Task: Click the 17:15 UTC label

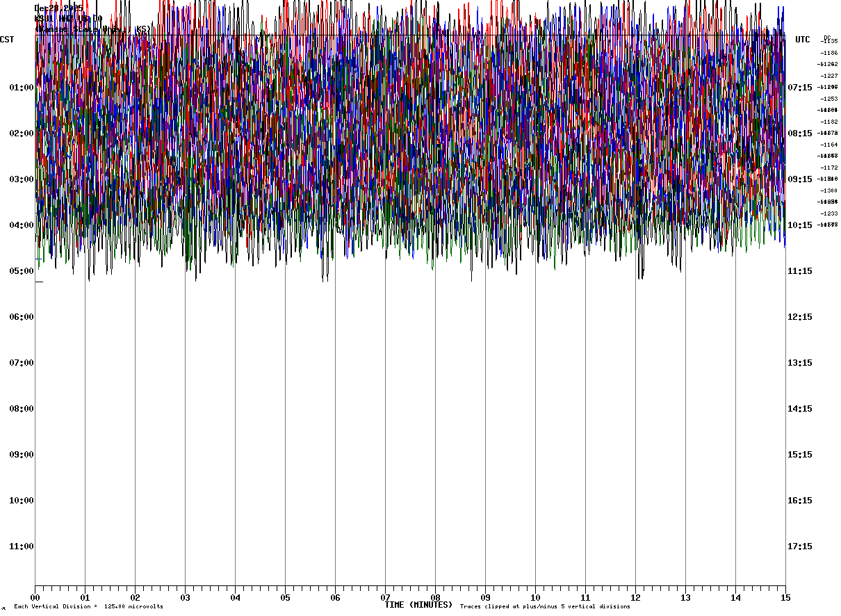Action: pyautogui.click(x=800, y=546)
